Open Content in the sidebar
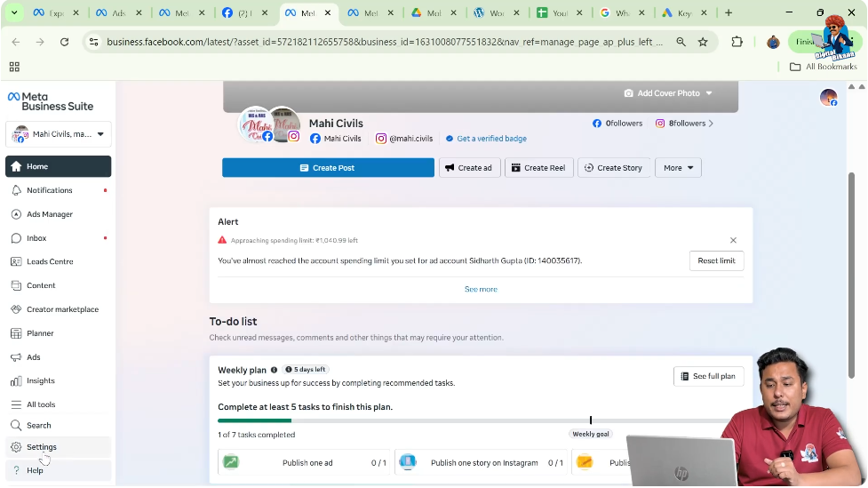 [58, 285]
